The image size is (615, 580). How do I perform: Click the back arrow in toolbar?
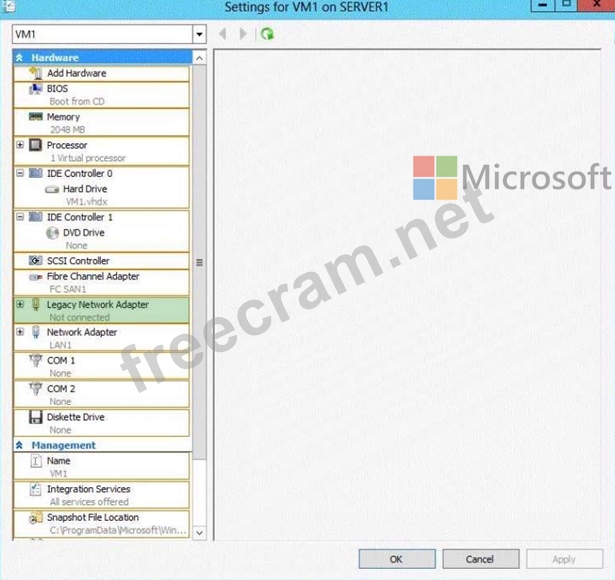[223, 34]
